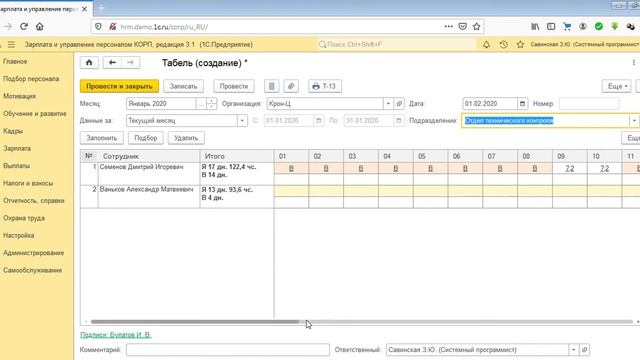Open the browser page actions ellipsis
The image size is (640, 360).
449,27
